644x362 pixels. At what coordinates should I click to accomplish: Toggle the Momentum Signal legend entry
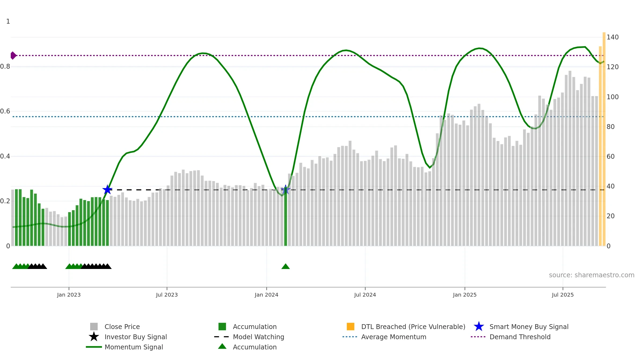(x=125, y=347)
